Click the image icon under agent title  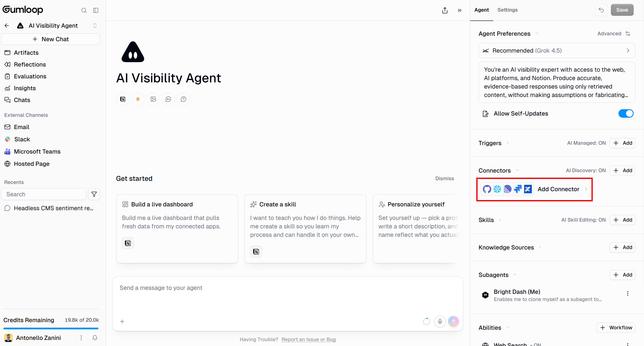click(153, 99)
